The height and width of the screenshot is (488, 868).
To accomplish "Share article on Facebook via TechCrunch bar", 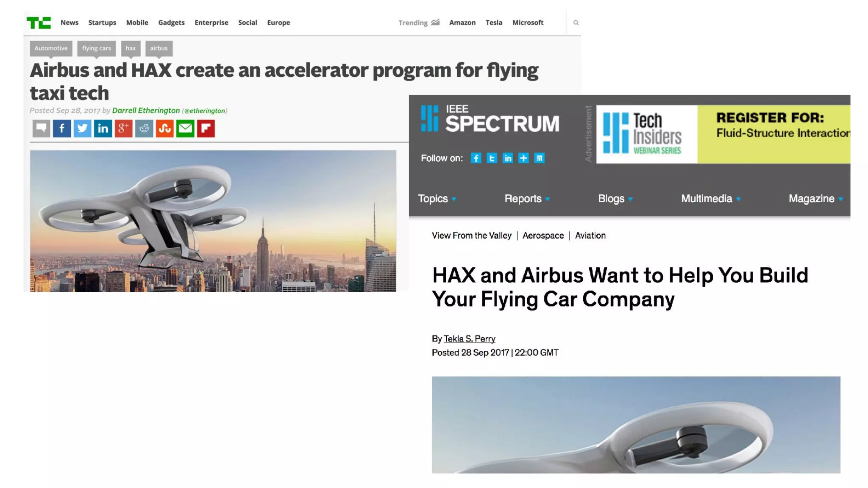I will 62,128.
